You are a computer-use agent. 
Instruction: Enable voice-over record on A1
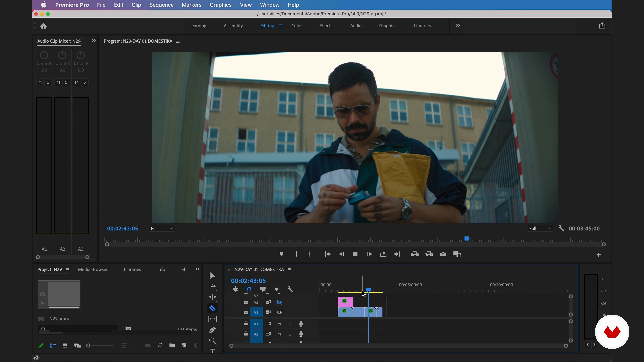pyautogui.click(x=301, y=324)
